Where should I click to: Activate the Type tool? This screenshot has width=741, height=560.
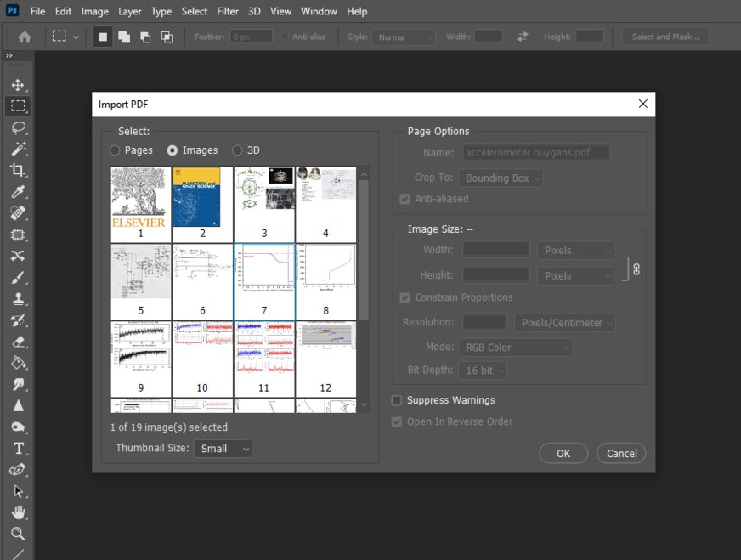tap(18, 448)
